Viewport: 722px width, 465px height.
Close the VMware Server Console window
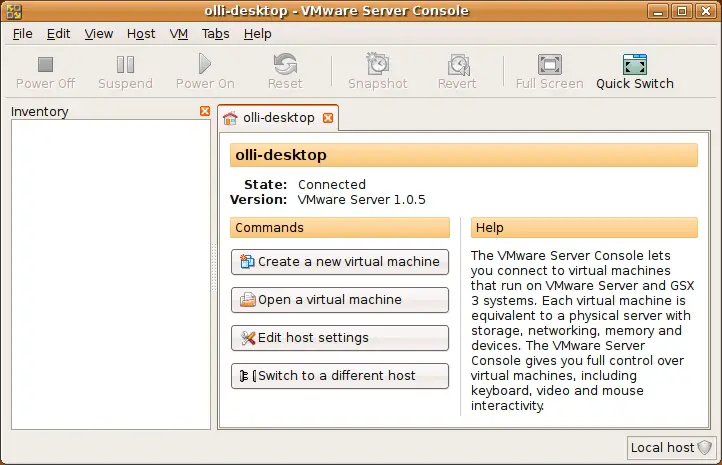[x=706, y=11]
